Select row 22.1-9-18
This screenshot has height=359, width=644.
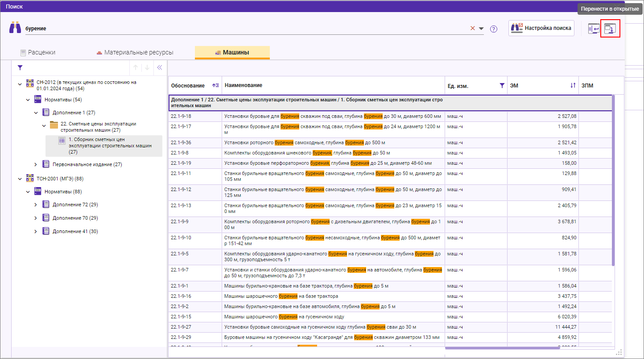(x=391, y=116)
